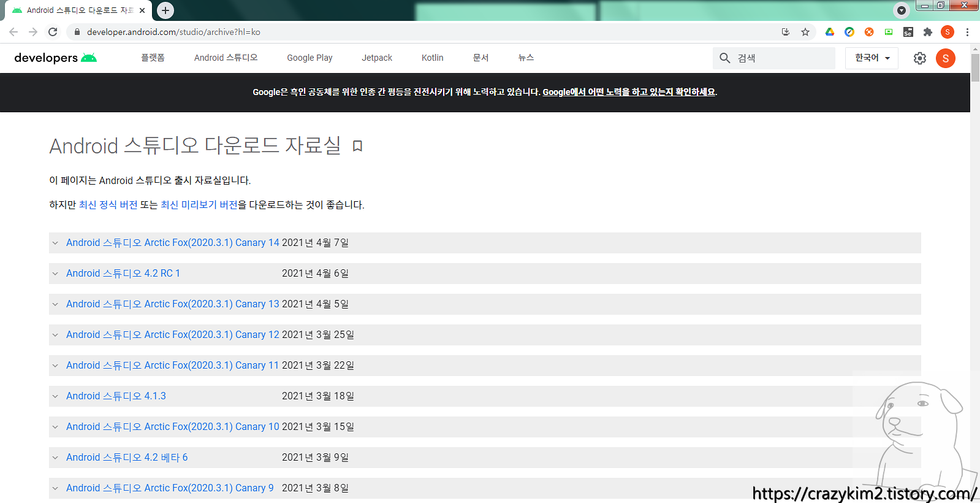Open Arctic Fox Canary 11 title link

173,366
